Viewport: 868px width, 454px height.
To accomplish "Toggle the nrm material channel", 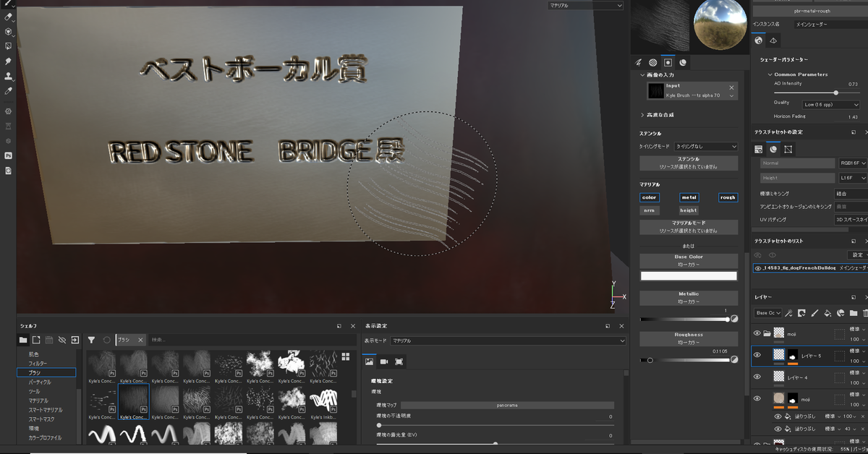I will 650,210.
